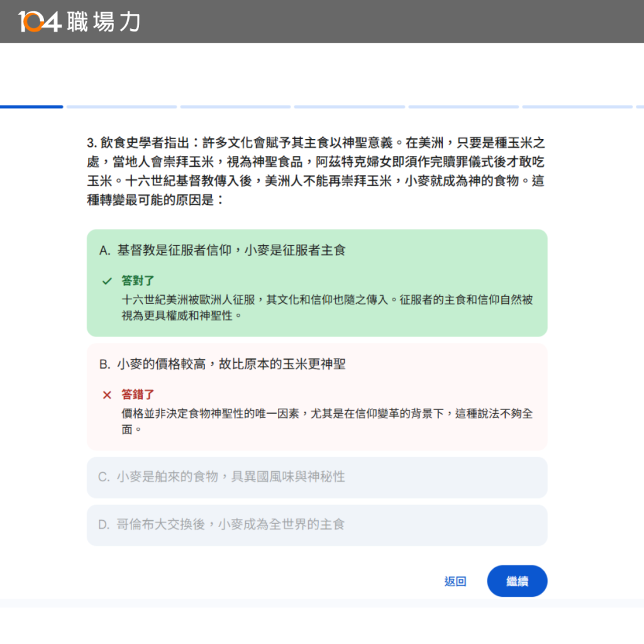The width and height of the screenshot is (644, 644).
Task: Click the first dark blue progress segment
Action: click(x=31, y=107)
